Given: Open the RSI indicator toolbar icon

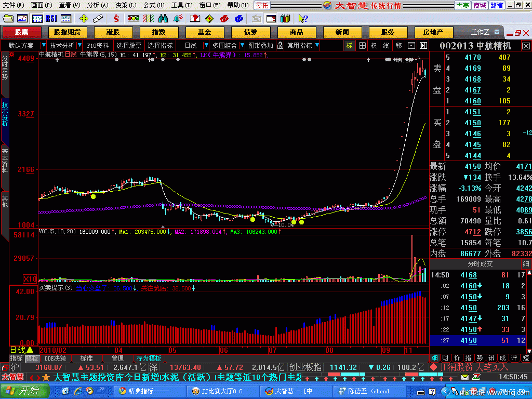Looking at the screenshot, I should (x=51, y=18).
